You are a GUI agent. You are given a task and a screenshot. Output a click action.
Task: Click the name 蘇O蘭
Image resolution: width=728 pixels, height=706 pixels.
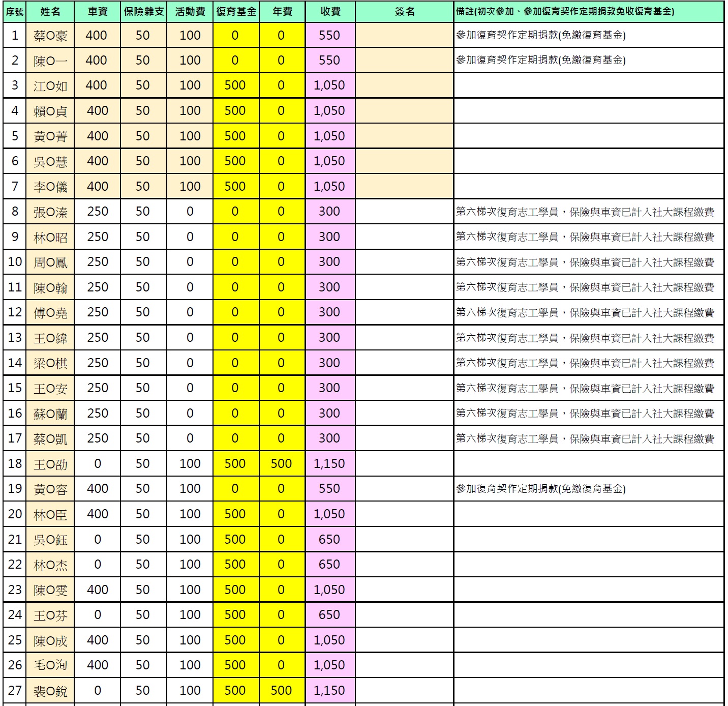coord(50,414)
